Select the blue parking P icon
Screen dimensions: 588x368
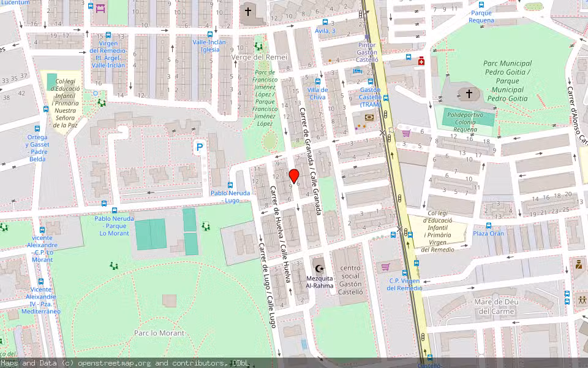pyautogui.click(x=200, y=147)
